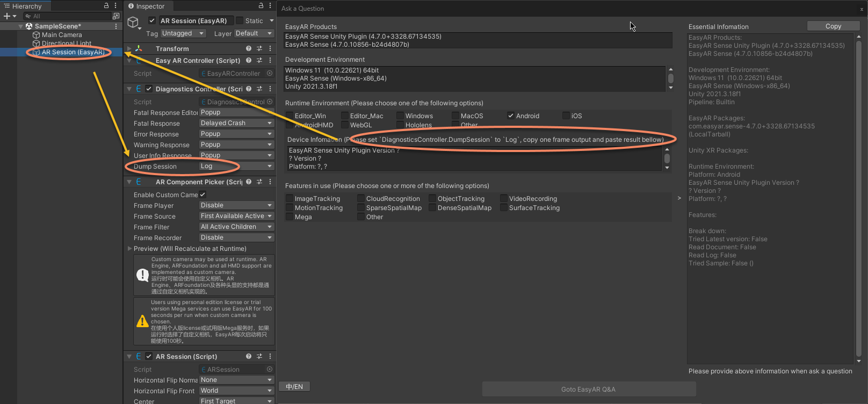
Task: Open Easy AR Controller help reference icon
Action: pyautogui.click(x=249, y=61)
